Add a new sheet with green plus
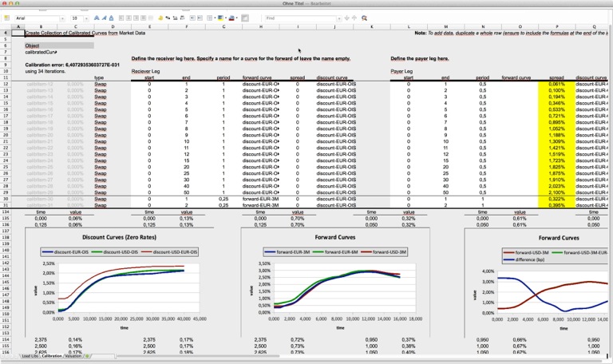The width and height of the screenshot is (613, 364). [87, 356]
